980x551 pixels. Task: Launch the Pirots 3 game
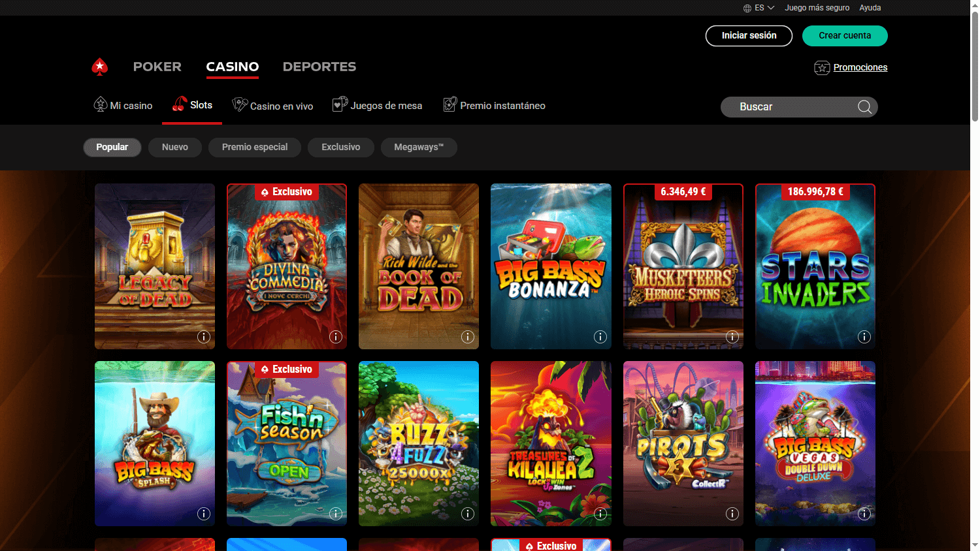(x=683, y=444)
